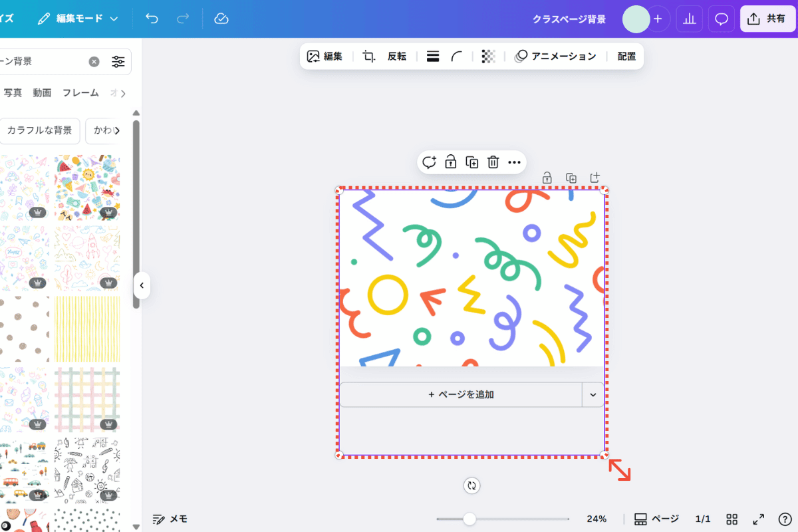The image size is (798, 532).
Task: Open comments speech bubble in header
Action: click(x=722, y=19)
